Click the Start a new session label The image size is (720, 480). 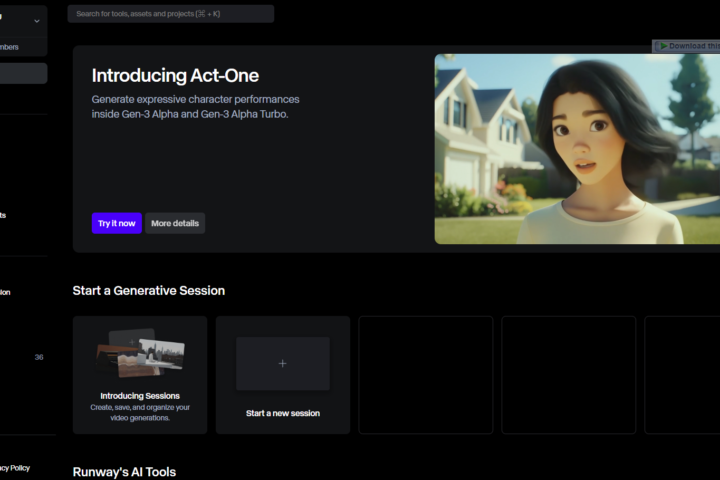[x=283, y=413]
